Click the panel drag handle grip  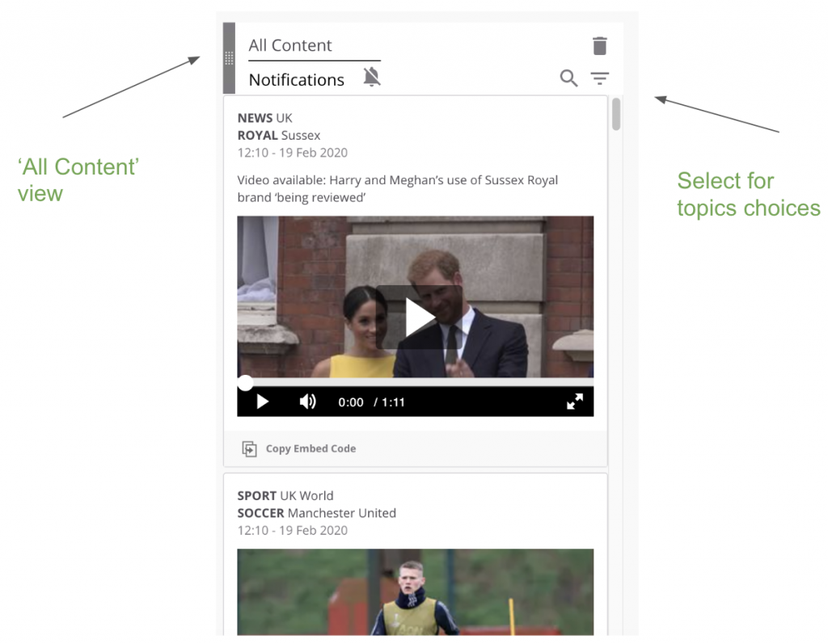point(229,58)
